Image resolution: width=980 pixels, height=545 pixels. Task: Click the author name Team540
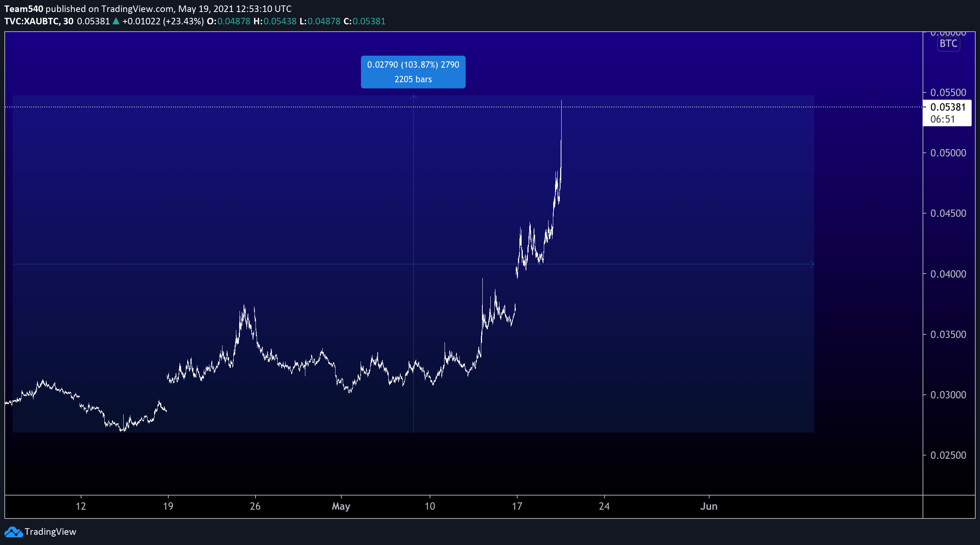point(24,8)
